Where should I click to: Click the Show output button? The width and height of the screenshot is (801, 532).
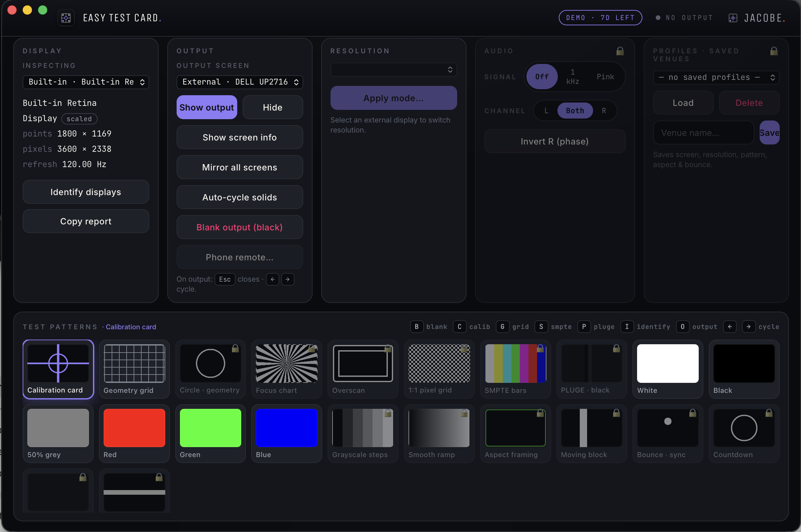(207, 107)
